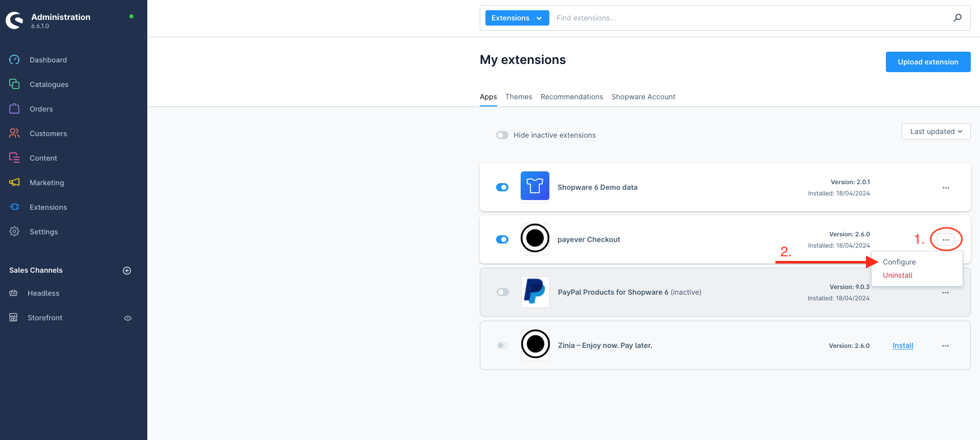Toggle the Zinia extension switch
980x440 pixels.
tap(503, 345)
